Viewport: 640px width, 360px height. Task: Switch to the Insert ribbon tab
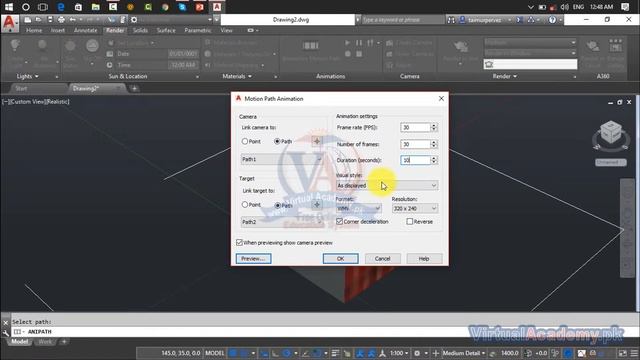pos(58,30)
